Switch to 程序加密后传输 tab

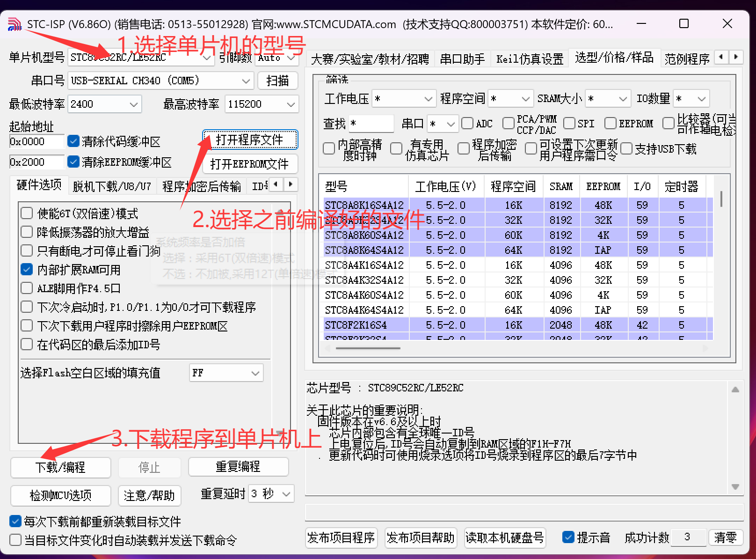coord(202,186)
